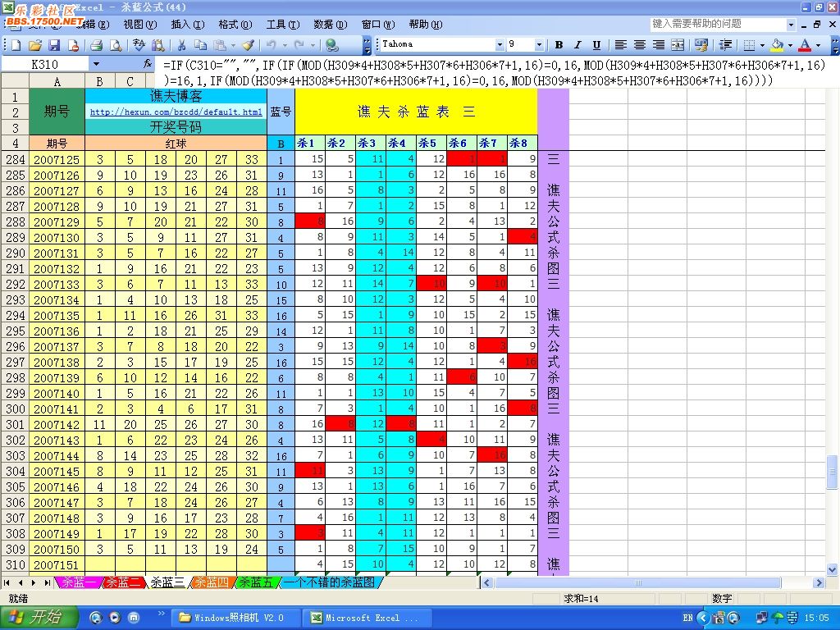Apply the yellow fill color bucket

tap(778, 45)
